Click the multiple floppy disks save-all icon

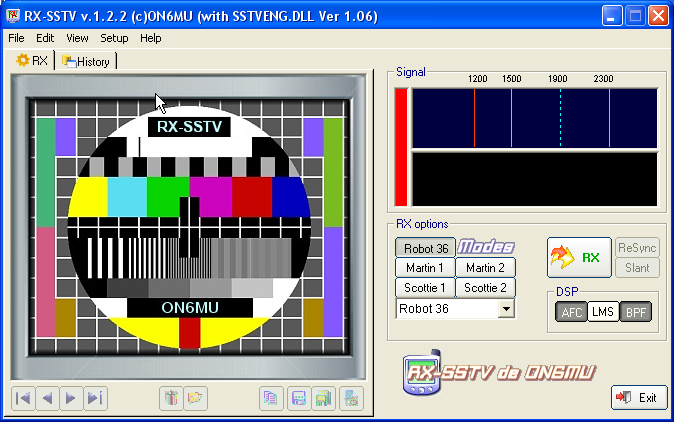(x=324, y=398)
